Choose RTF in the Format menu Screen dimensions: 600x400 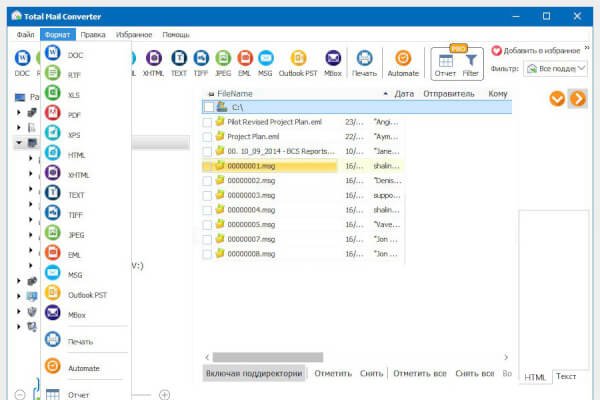[x=74, y=75]
